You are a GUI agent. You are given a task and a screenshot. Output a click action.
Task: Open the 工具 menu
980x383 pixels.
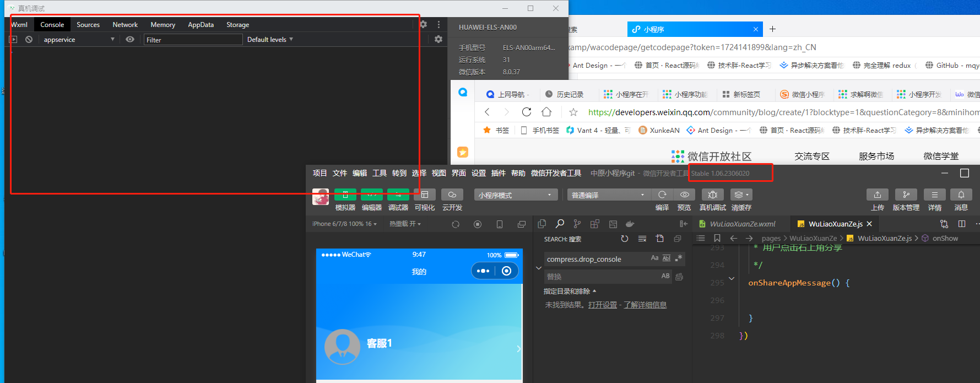tap(379, 173)
